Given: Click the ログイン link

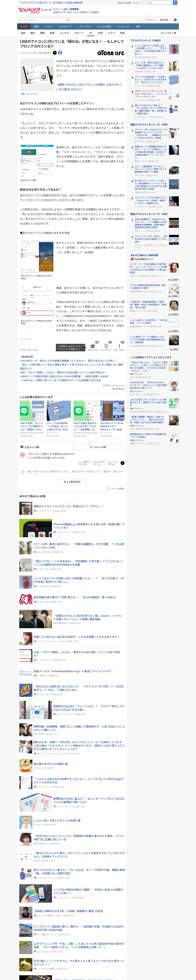Looking at the screenshot, I should tap(57, 12).
